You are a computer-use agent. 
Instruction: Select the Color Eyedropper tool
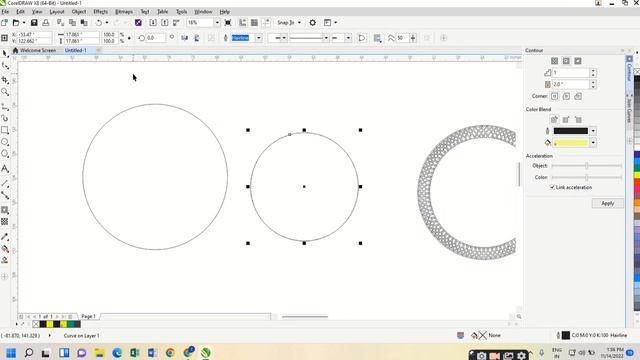coord(5,237)
